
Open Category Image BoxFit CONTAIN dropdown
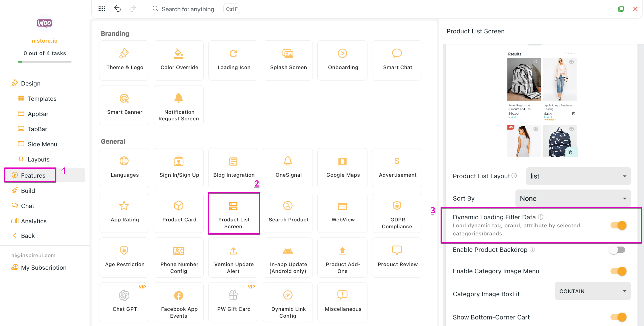click(x=592, y=291)
